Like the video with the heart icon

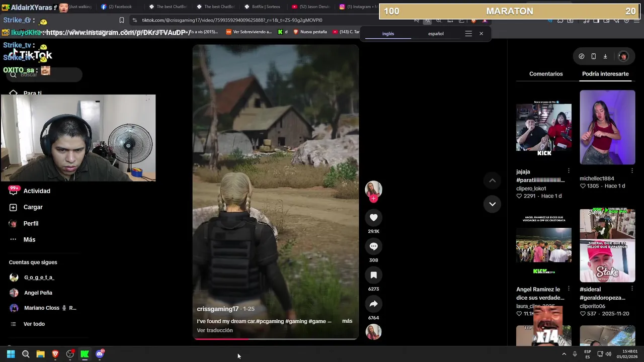click(373, 217)
